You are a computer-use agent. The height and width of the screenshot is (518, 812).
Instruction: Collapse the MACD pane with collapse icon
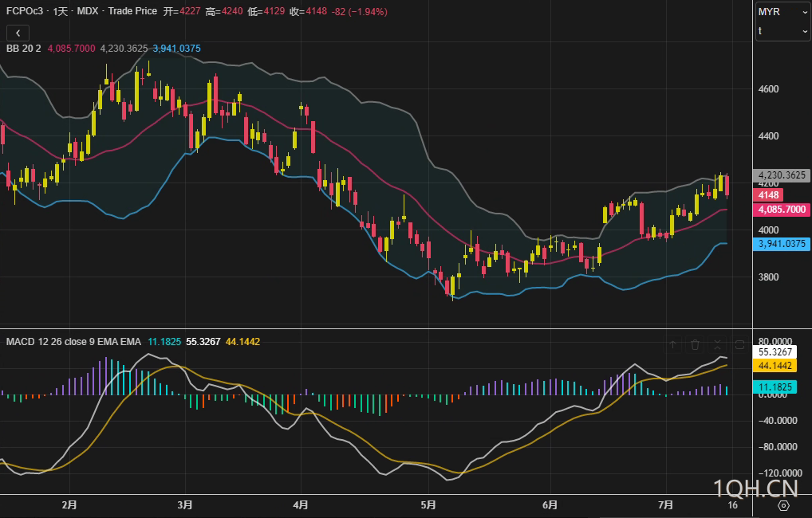click(718, 344)
